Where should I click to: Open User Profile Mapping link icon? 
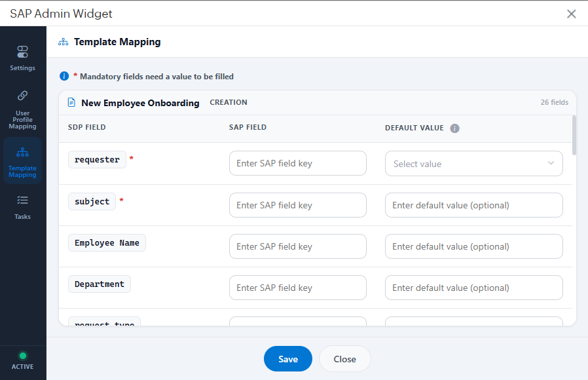coord(22,96)
